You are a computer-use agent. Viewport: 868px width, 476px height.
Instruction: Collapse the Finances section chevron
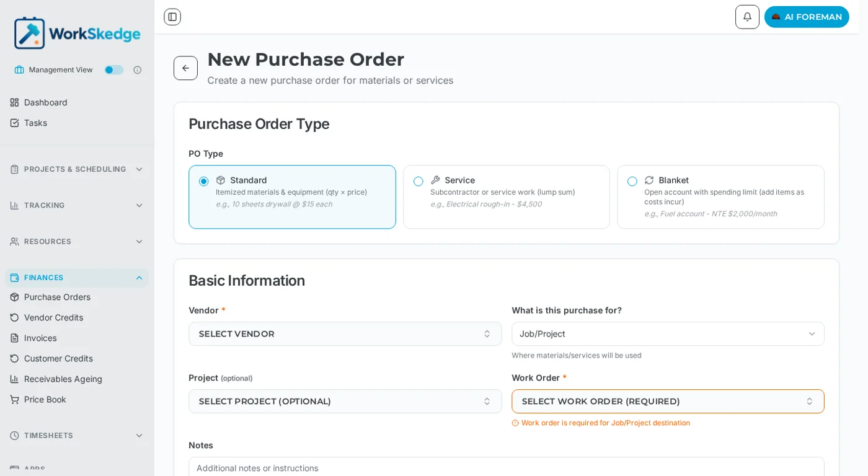point(139,278)
